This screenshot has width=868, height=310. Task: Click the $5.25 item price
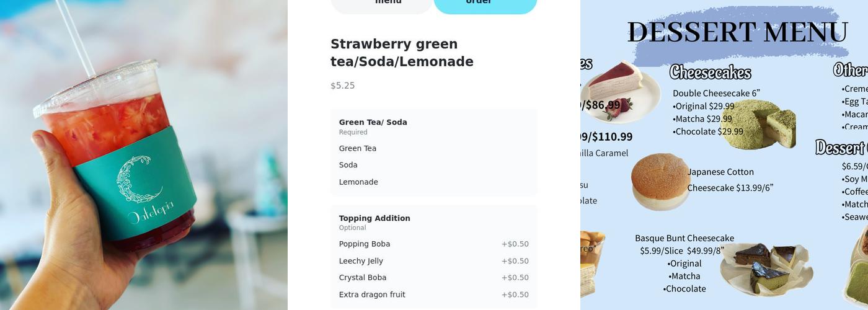(x=343, y=86)
